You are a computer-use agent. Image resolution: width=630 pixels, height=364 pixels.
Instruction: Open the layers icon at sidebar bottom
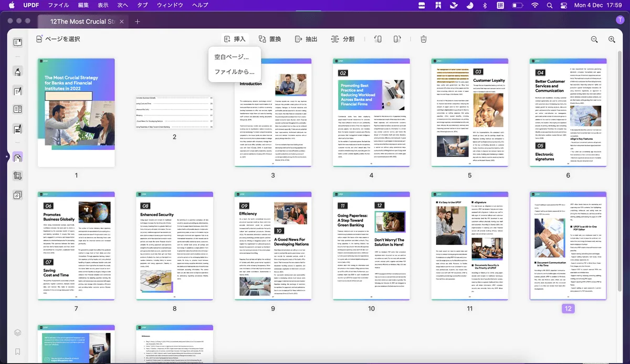pyautogui.click(x=17, y=333)
